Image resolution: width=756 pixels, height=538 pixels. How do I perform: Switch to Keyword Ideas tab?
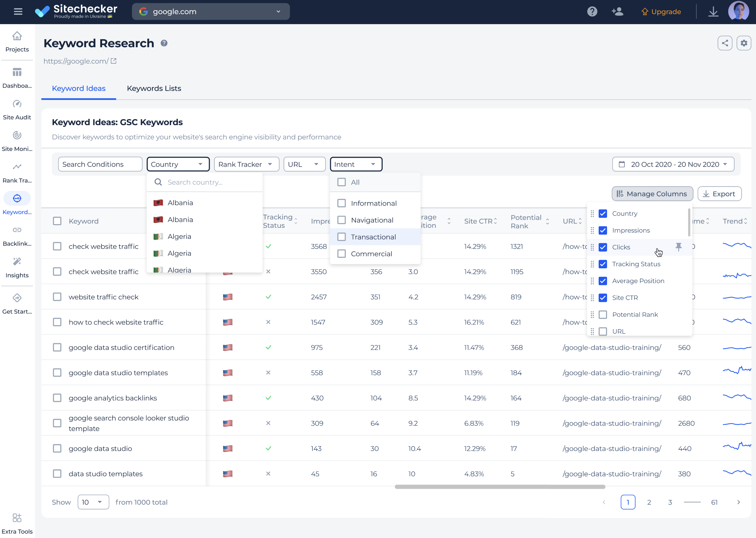(79, 88)
